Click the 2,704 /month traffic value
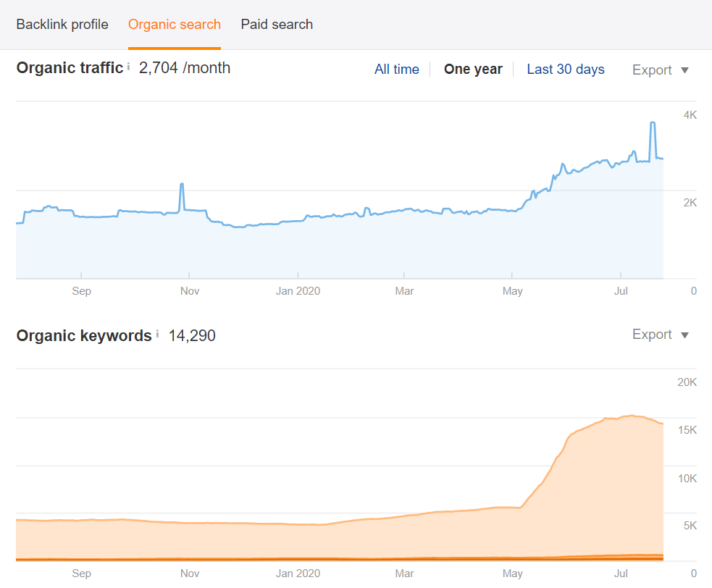This screenshot has height=588, width=712. pos(185,67)
